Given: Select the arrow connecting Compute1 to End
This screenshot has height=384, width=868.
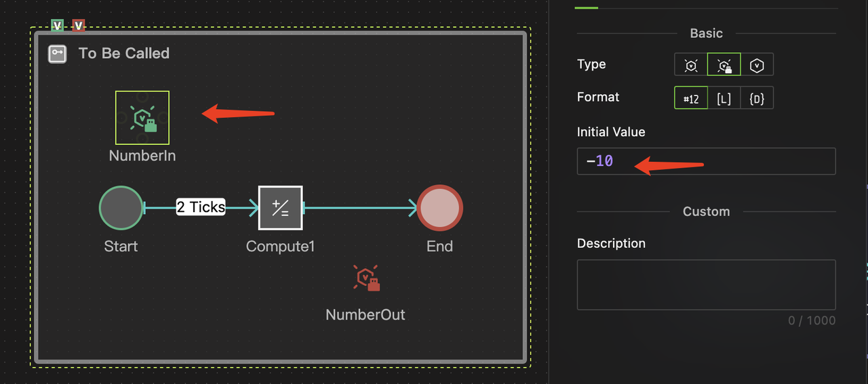Looking at the screenshot, I should (359, 208).
